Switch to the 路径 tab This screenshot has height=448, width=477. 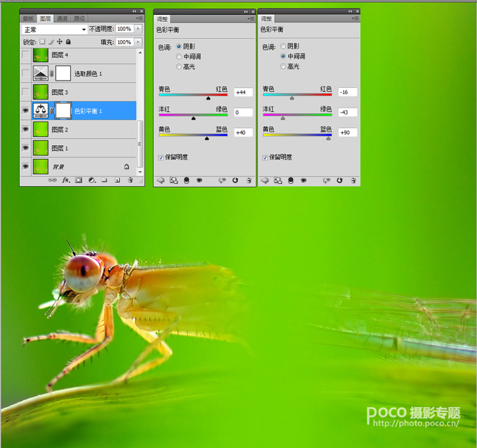[x=80, y=18]
